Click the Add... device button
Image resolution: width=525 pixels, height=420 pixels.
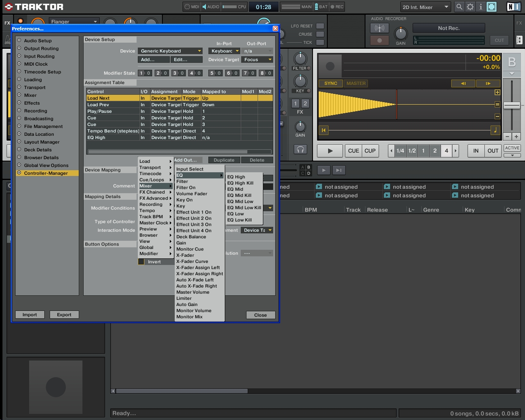coord(153,59)
